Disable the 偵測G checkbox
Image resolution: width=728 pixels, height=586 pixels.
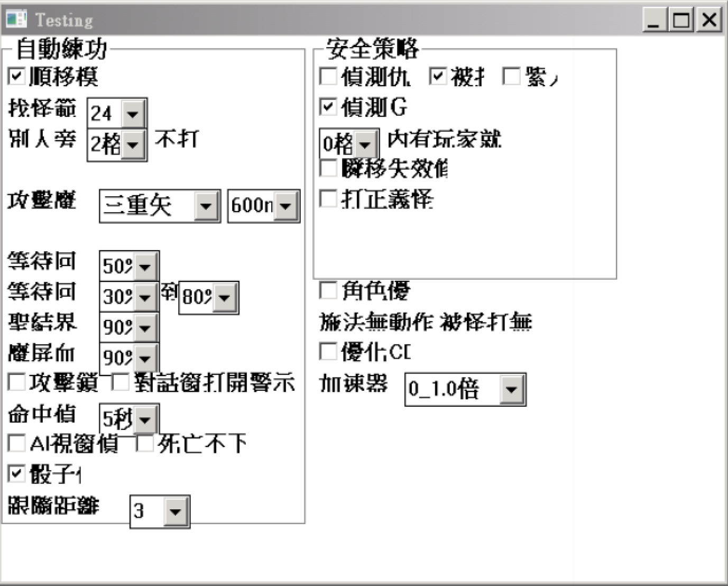click(328, 107)
